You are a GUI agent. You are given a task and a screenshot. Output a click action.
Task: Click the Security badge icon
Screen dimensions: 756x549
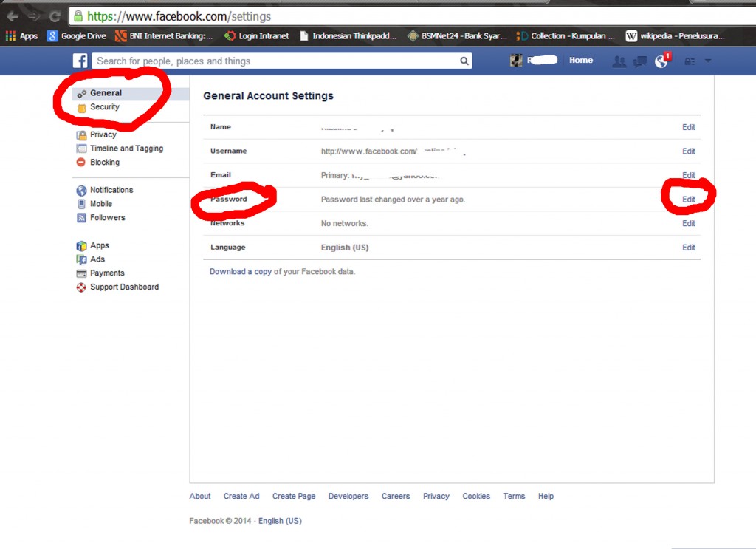pyautogui.click(x=81, y=108)
